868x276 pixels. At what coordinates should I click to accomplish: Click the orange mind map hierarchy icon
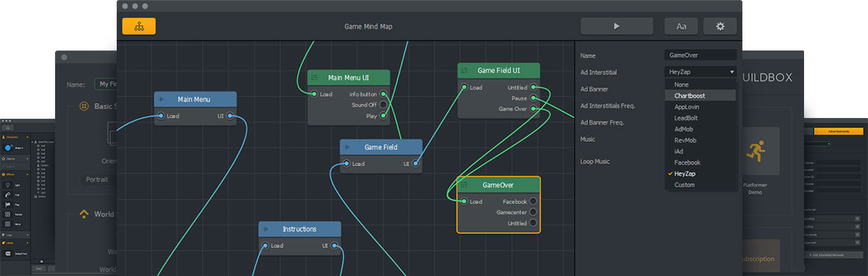click(x=139, y=26)
